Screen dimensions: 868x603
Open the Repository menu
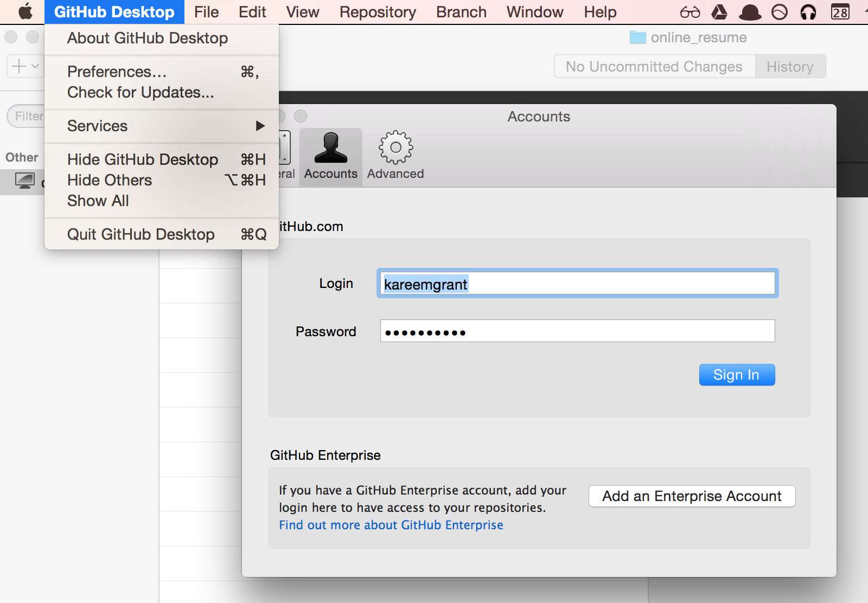pyautogui.click(x=378, y=12)
